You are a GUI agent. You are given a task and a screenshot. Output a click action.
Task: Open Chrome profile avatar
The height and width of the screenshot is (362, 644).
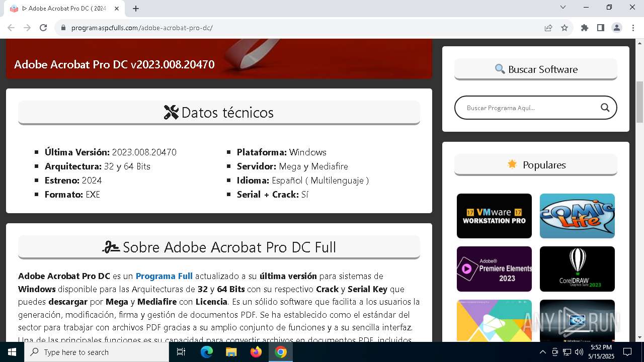pos(617,28)
